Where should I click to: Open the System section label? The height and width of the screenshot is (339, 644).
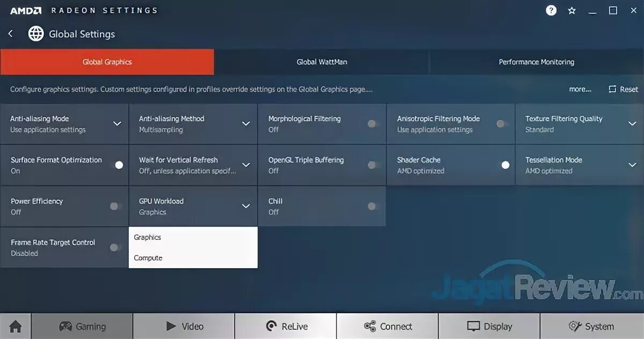(599, 326)
